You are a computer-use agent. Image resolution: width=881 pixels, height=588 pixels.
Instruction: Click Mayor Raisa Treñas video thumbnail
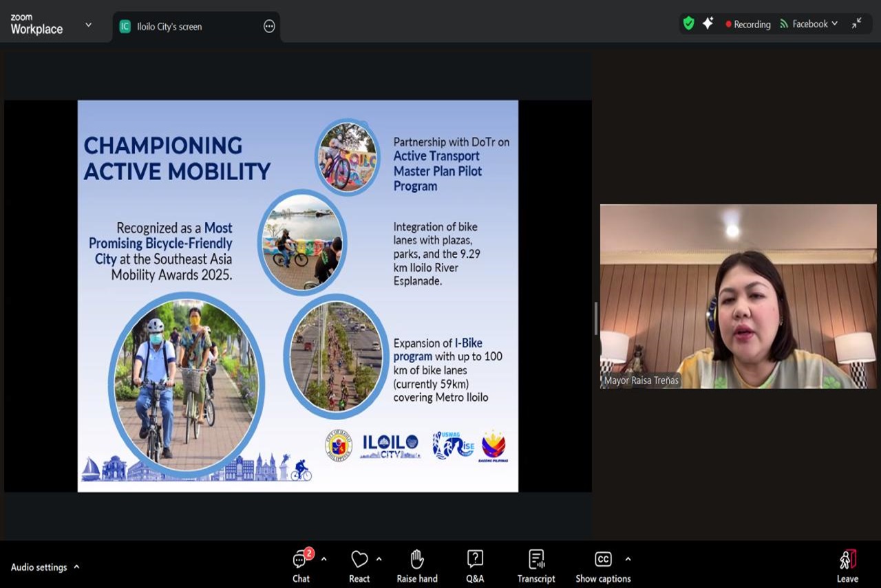pos(738,296)
